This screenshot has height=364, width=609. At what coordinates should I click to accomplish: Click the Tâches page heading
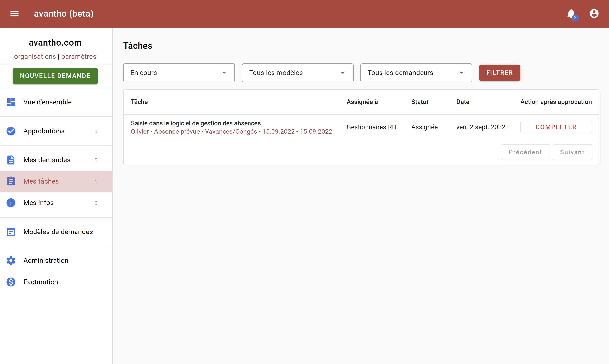(x=138, y=46)
